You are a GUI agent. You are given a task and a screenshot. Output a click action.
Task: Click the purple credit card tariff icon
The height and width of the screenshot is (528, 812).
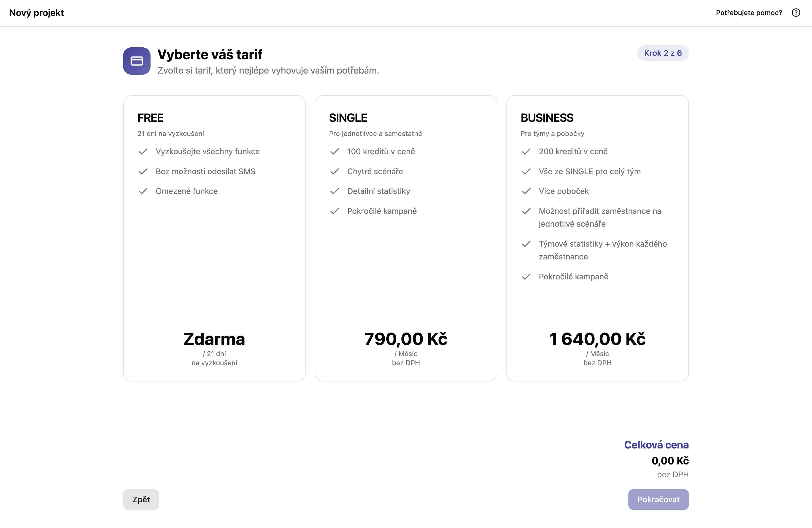click(x=137, y=61)
